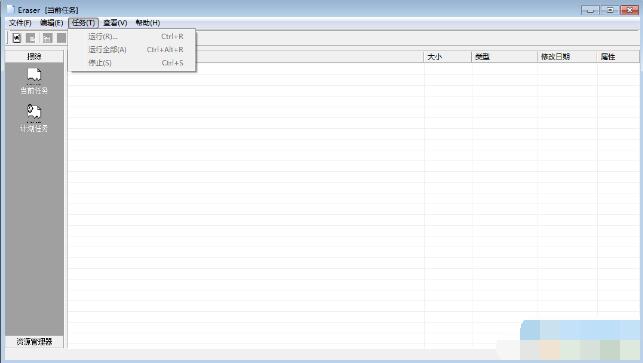Image resolution: width=643 pixels, height=363 pixels.
Task: Select the 当前任务 sidebar icon
Action: tap(34, 75)
